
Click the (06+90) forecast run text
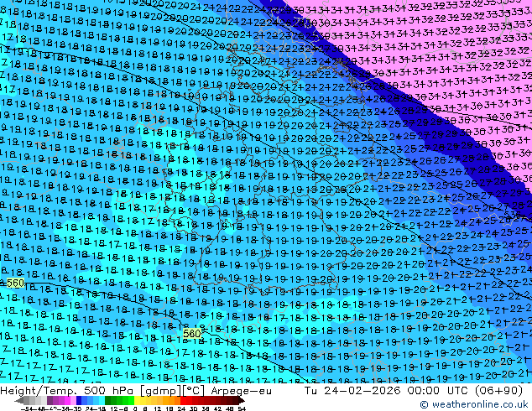(498, 391)
